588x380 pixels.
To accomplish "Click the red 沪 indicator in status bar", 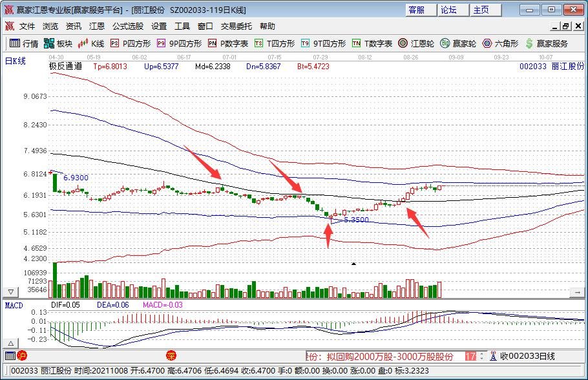I will [x=21, y=355].
